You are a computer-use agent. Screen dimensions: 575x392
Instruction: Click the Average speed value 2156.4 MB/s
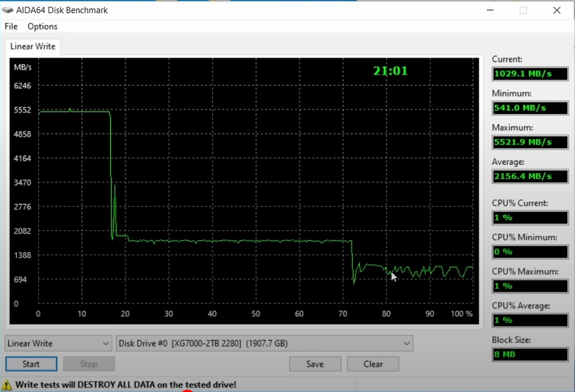(x=530, y=176)
